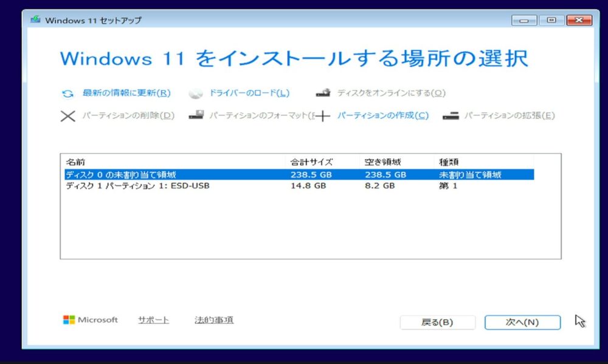Maximize the setup window

pos(551,20)
